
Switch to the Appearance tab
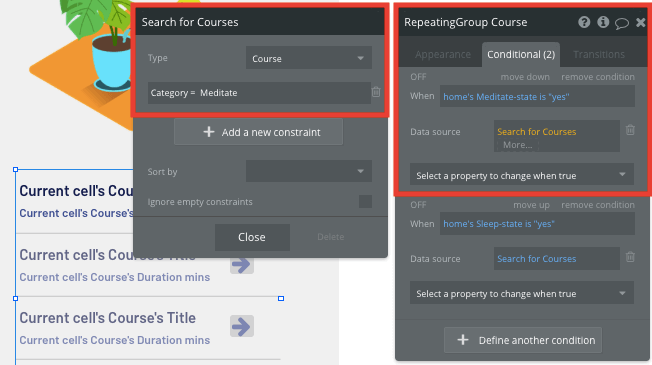(x=443, y=54)
